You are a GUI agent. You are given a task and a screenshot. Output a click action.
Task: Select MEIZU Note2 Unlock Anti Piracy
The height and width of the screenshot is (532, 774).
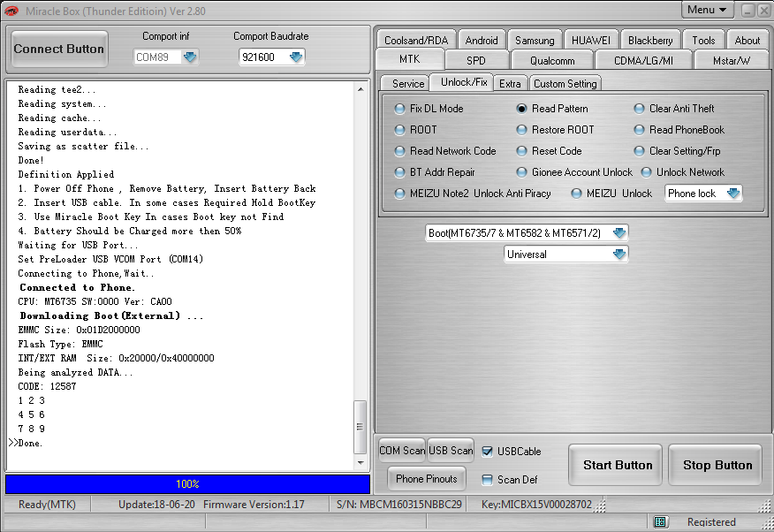[399, 194]
